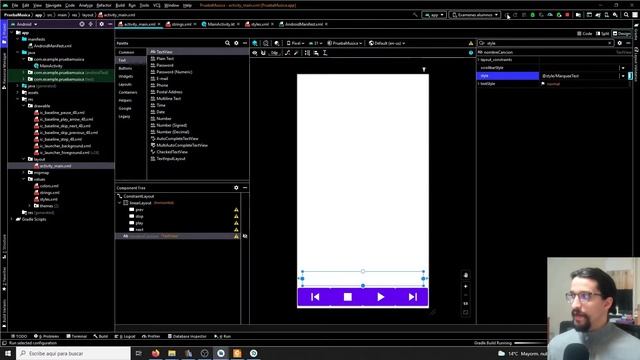This screenshot has height=360, width=640.
Task: Expand Gradle Scripts node
Action: click(12, 219)
